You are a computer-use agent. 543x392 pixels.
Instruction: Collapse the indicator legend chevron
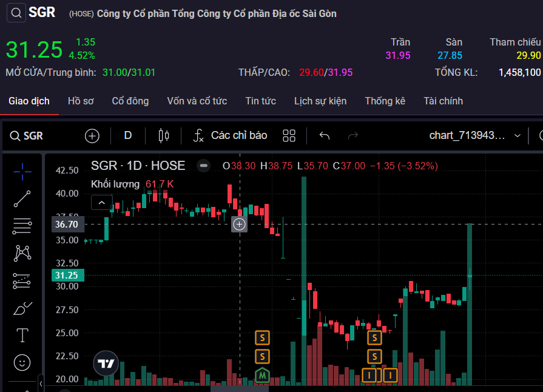[102, 203]
